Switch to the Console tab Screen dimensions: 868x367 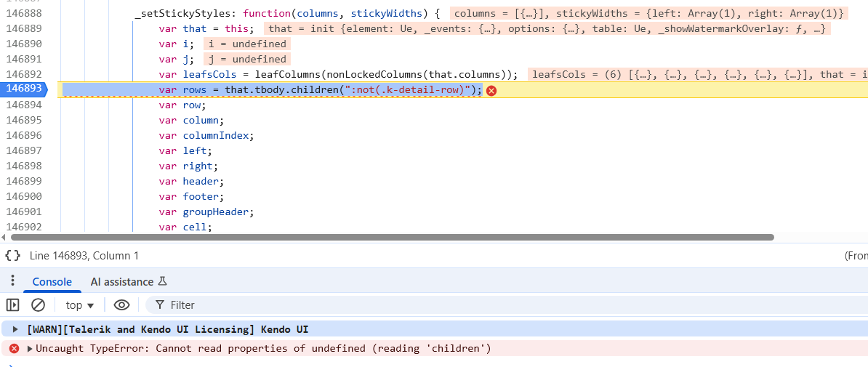coord(52,282)
